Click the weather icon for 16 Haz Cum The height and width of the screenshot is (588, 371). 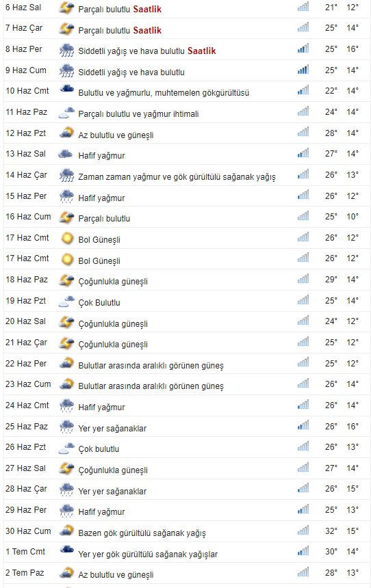click(x=66, y=217)
